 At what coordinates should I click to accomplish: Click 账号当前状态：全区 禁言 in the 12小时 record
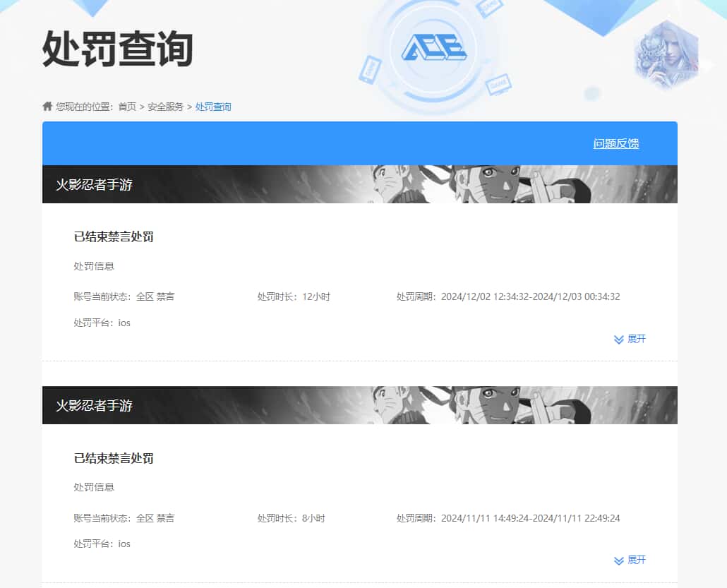click(124, 296)
